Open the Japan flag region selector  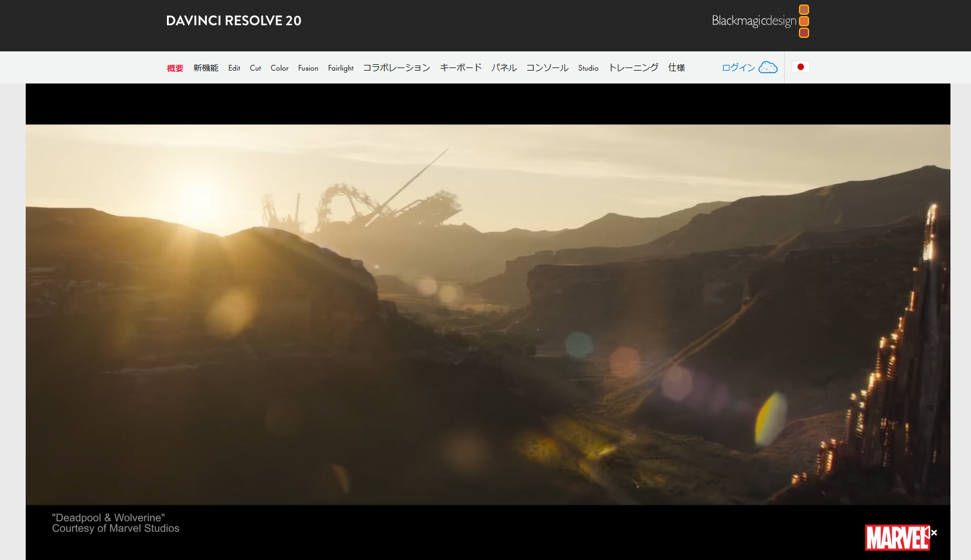click(x=800, y=67)
